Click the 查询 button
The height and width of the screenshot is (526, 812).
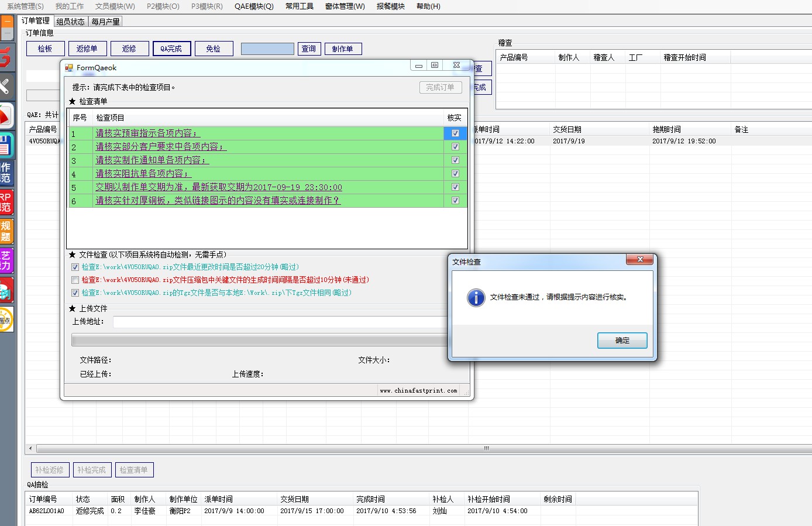pos(309,49)
